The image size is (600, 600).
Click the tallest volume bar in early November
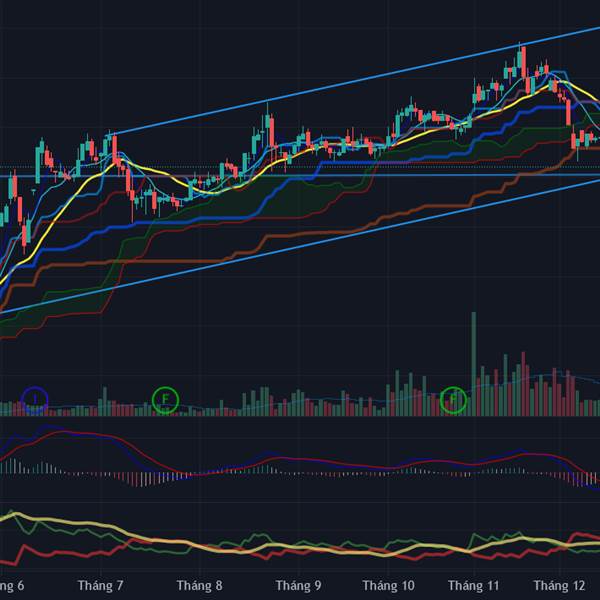pos(474,364)
